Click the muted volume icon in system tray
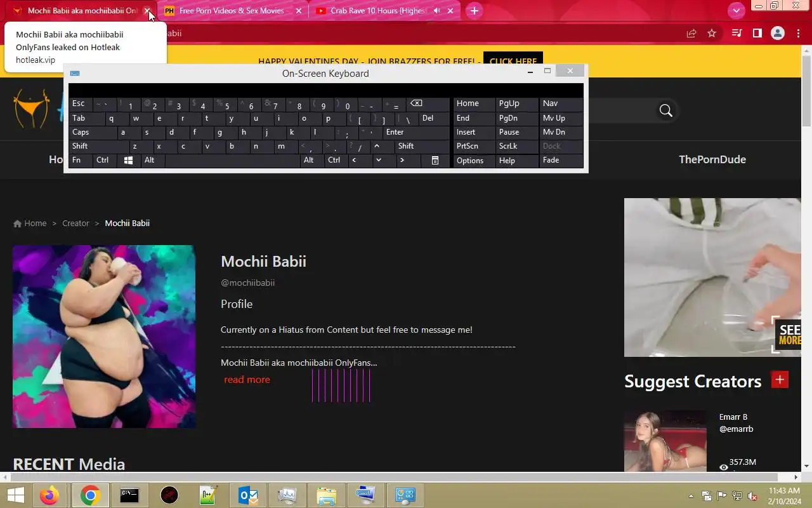 752,496
